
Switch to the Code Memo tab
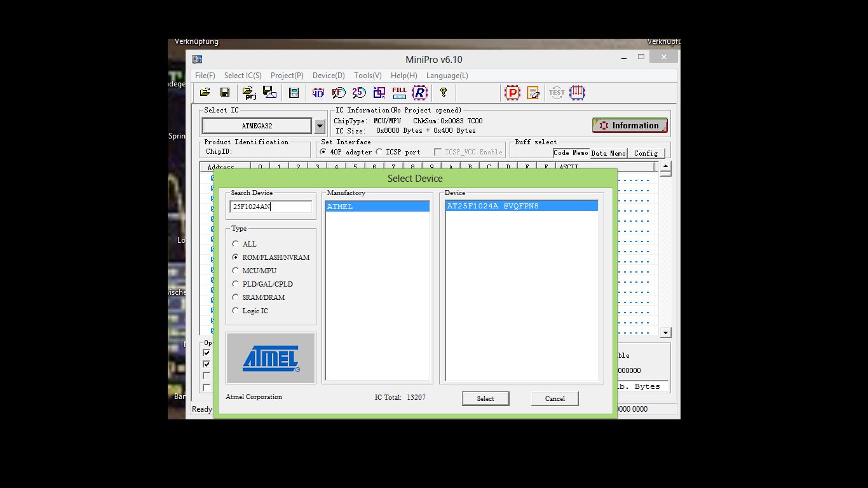pyautogui.click(x=571, y=152)
